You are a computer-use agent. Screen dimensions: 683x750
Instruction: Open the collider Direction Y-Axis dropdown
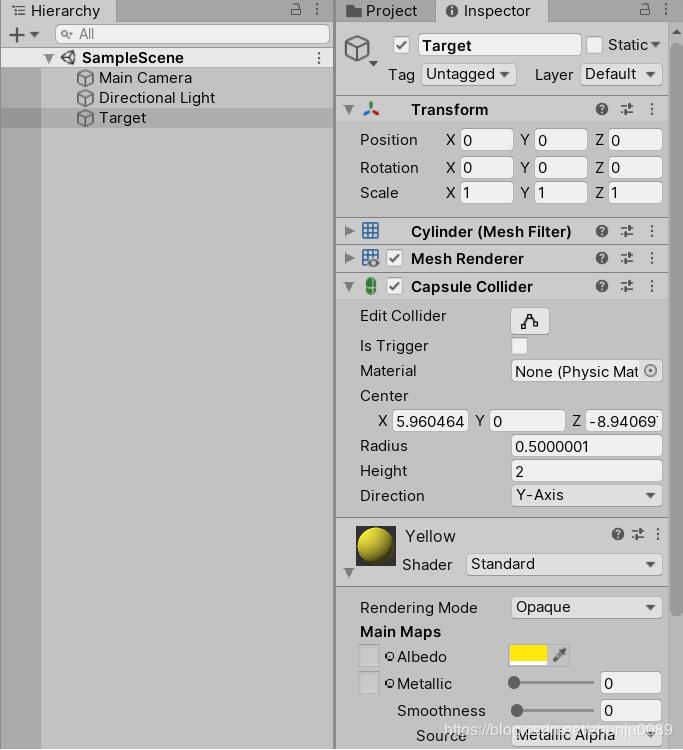[x=586, y=496]
